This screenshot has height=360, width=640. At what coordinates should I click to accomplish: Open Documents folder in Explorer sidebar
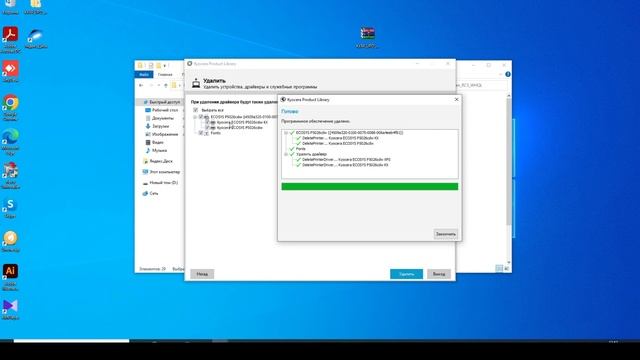(x=160, y=118)
